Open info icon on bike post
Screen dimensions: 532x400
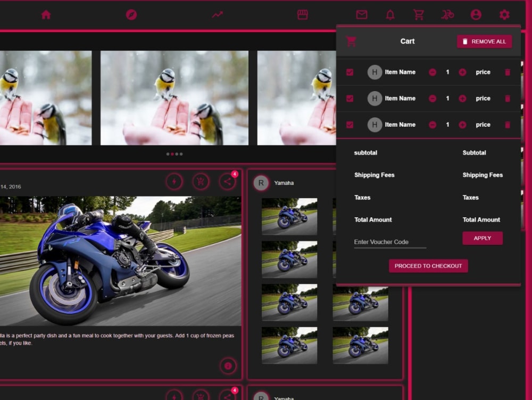pos(228,366)
